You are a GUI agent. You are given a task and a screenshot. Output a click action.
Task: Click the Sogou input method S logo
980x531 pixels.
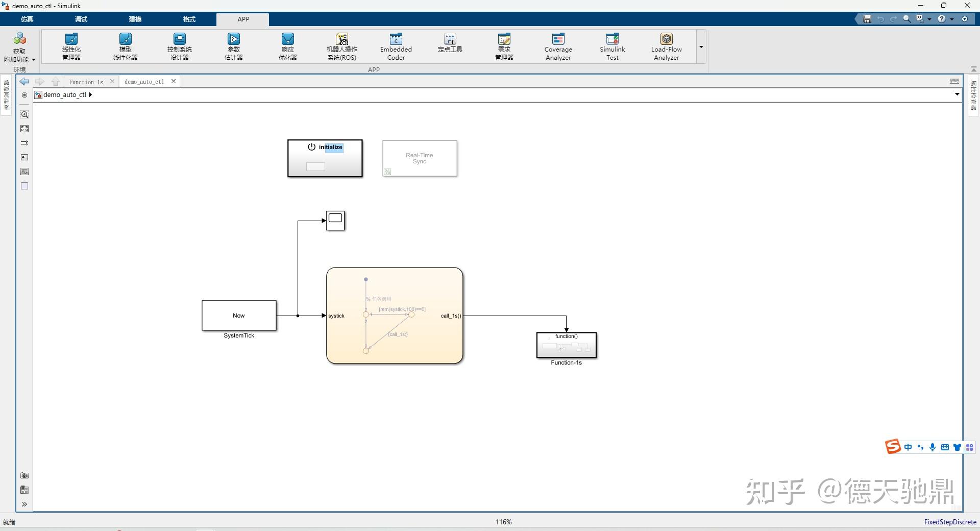(x=893, y=447)
